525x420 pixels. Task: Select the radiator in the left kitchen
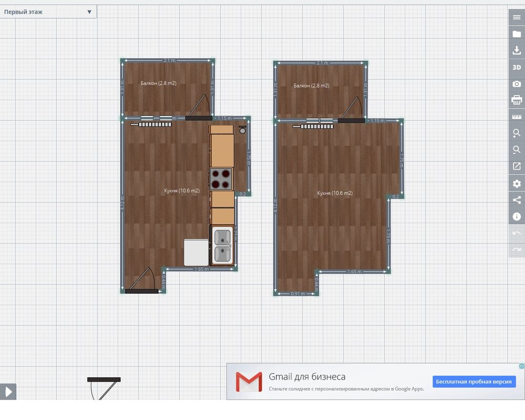[x=151, y=124]
